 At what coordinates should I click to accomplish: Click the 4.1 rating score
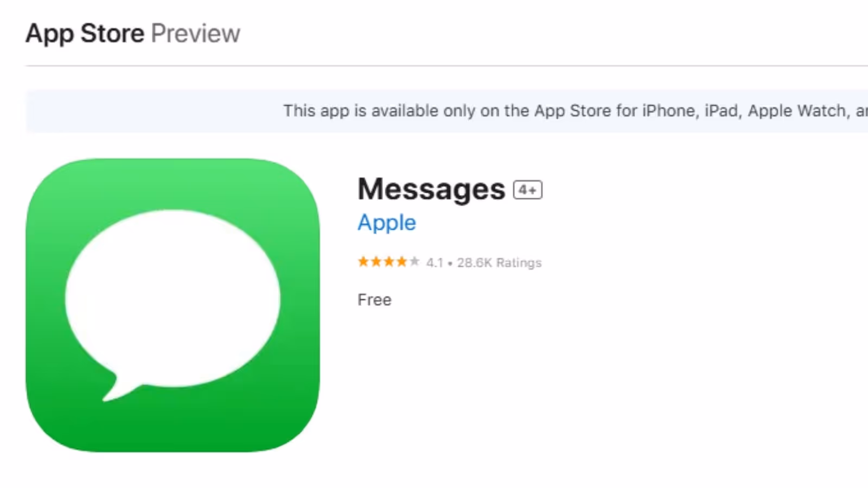(435, 263)
